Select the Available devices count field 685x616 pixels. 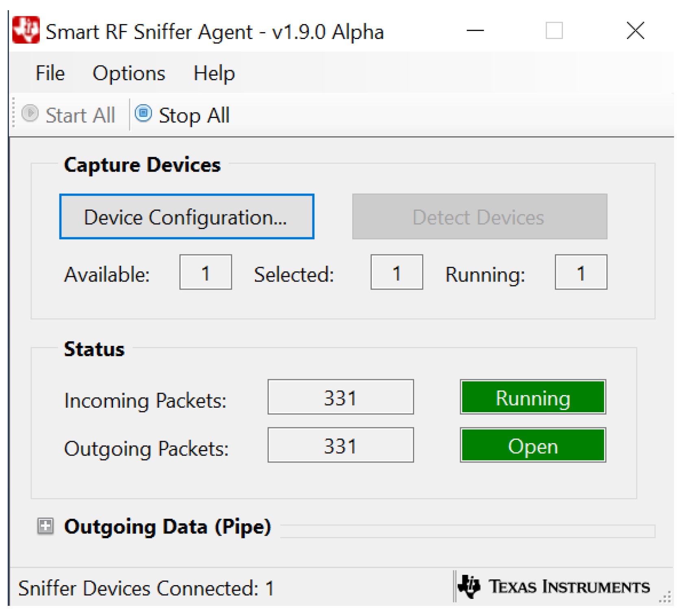tap(205, 272)
